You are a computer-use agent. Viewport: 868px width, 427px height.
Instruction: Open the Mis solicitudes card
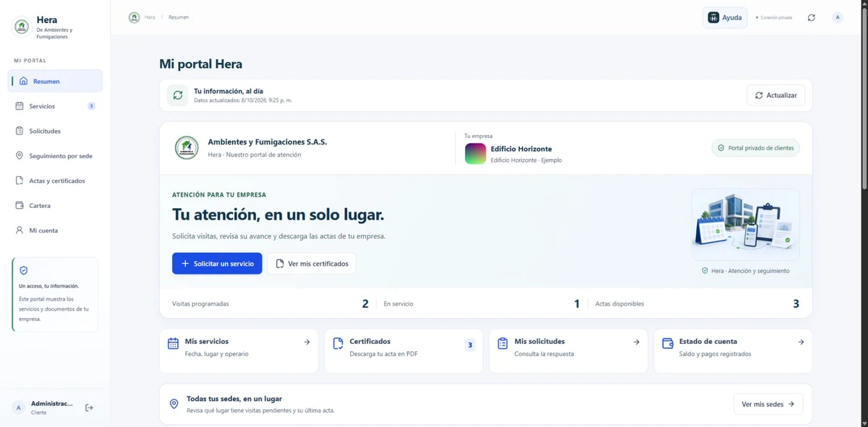tap(569, 351)
